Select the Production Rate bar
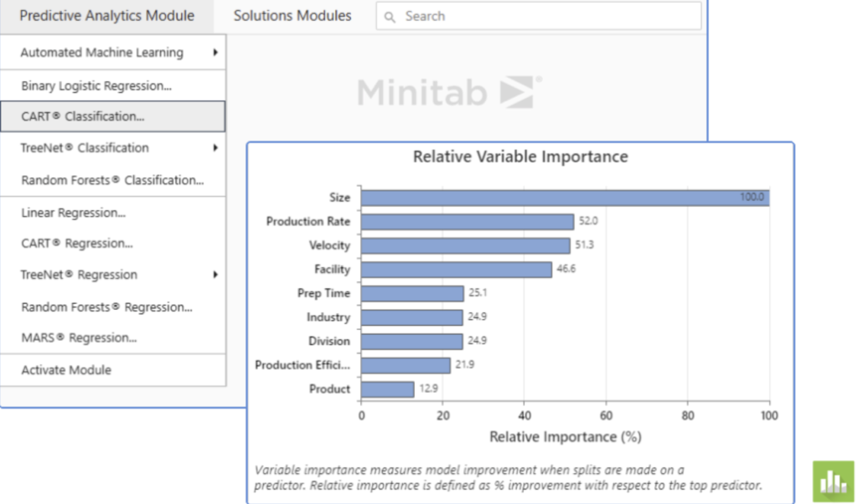This screenshot has height=504, width=858. point(468,221)
